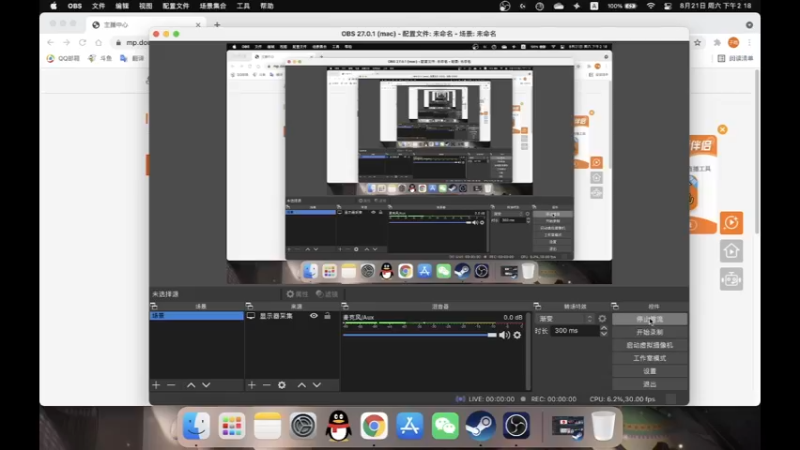Toggle 工作室模式 studio mode

(649, 358)
